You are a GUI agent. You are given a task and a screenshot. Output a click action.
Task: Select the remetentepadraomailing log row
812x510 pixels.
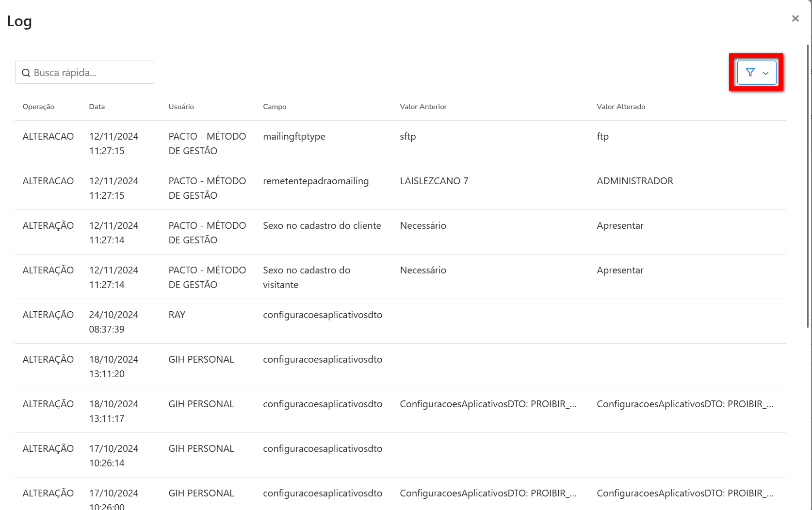click(315, 181)
